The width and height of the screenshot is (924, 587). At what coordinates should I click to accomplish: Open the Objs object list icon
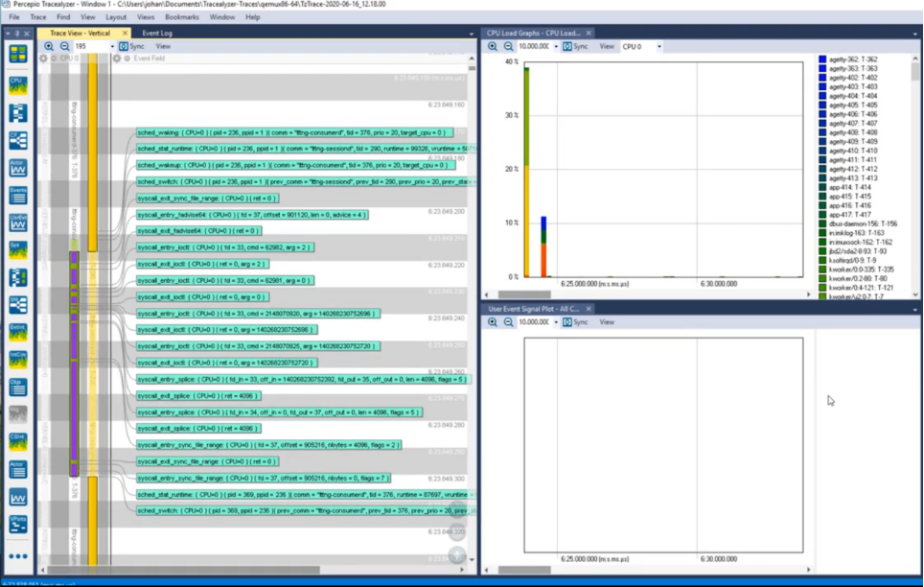17,387
